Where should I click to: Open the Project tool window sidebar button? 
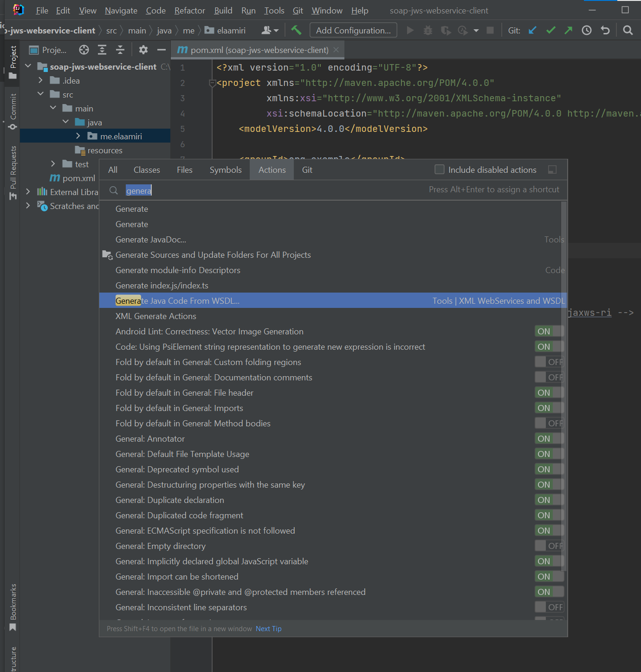pyautogui.click(x=13, y=62)
